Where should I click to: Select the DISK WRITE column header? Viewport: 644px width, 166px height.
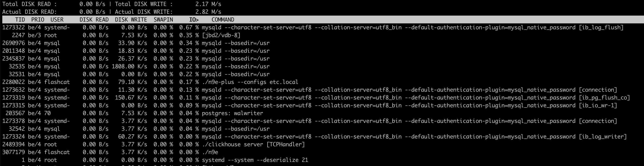(x=131, y=20)
